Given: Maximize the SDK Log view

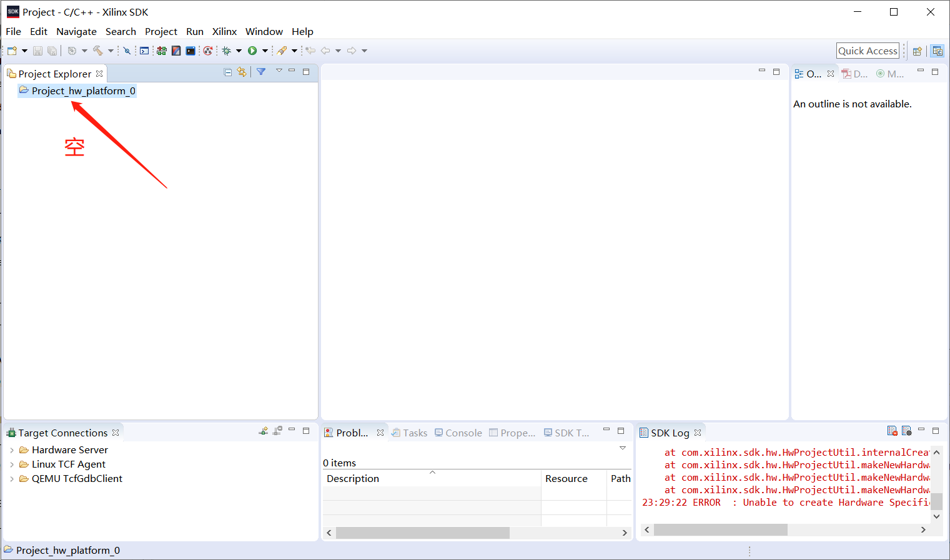Looking at the screenshot, I should point(936,431).
